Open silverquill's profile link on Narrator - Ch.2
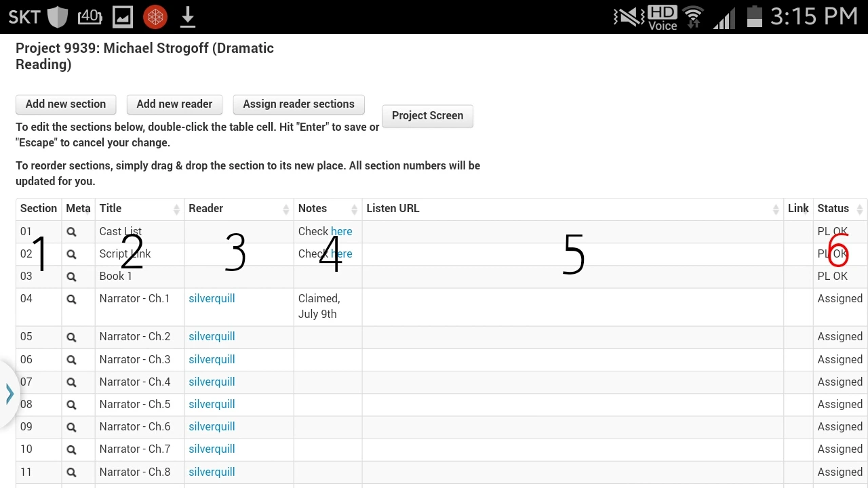This screenshot has height=488, width=868. coord(212,336)
